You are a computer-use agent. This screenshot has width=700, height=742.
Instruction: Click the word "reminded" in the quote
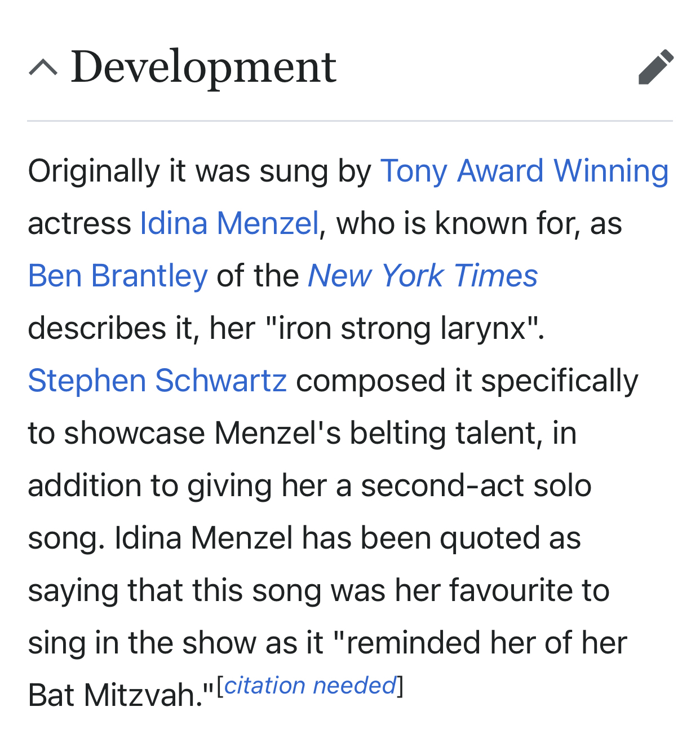tap(413, 643)
